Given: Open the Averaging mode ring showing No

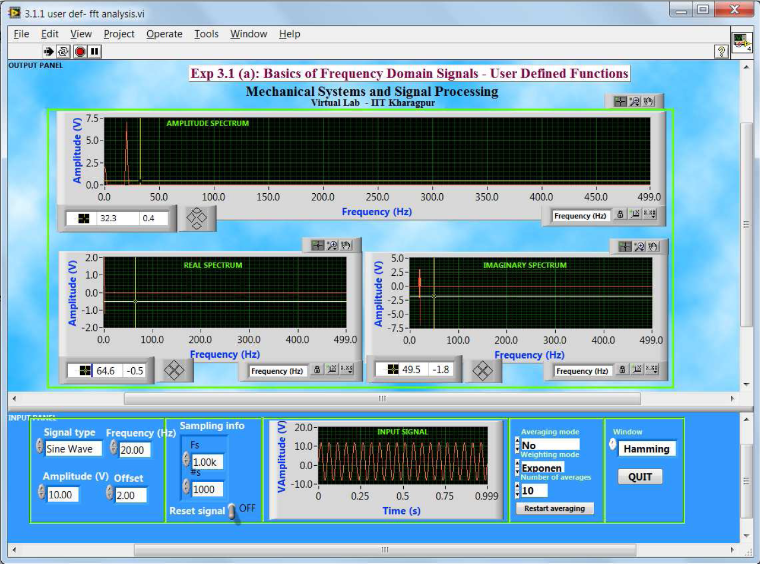Looking at the screenshot, I should coord(550,445).
